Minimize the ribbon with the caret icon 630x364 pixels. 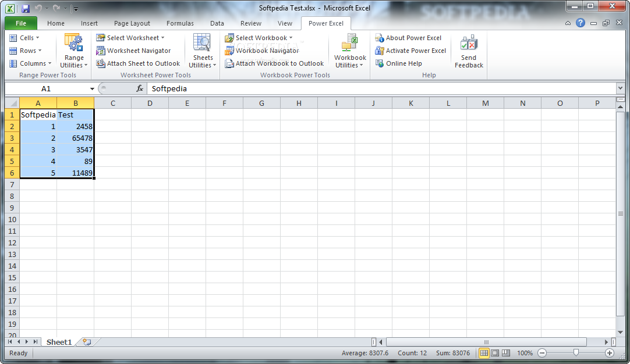(568, 23)
